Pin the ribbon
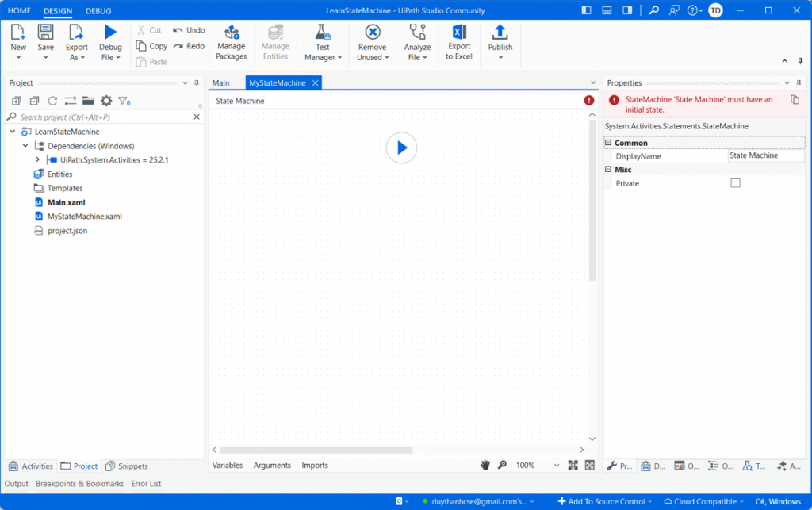This screenshot has height=510, width=812. click(x=800, y=61)
